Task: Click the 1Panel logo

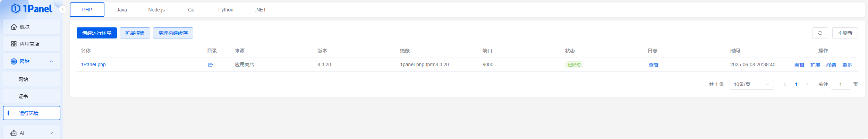Action: [x=32, y=8]
